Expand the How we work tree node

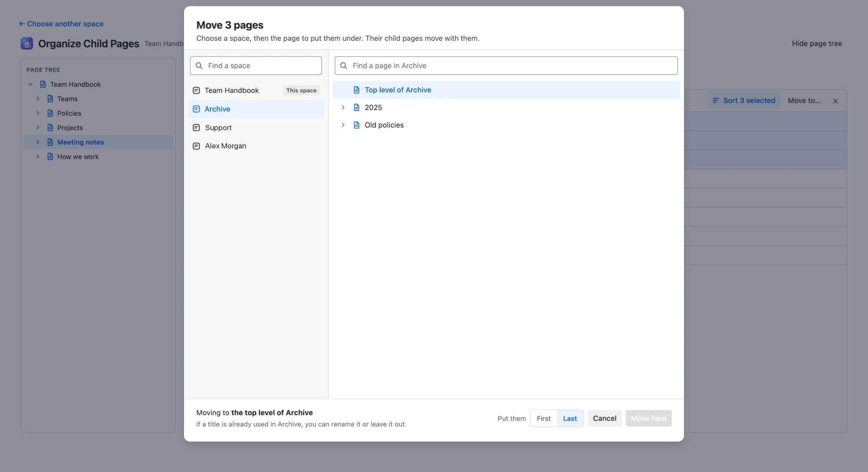click(38, 157)
